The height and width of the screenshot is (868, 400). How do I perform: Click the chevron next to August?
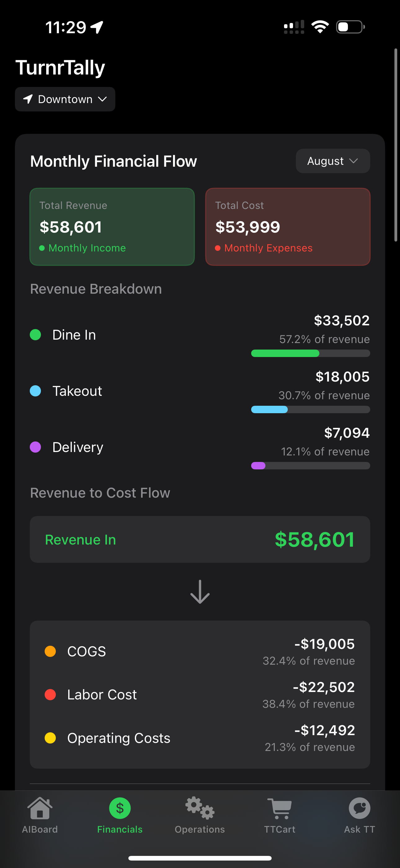353,161
